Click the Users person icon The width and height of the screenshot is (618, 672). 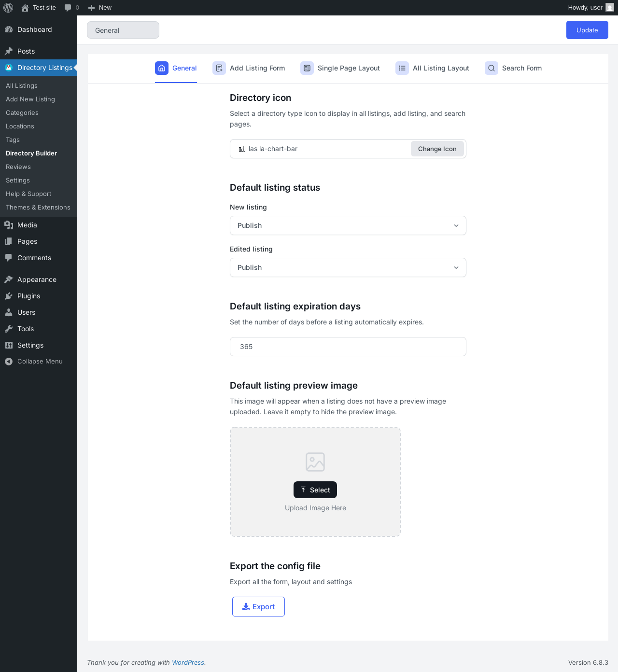coord(9,312)
